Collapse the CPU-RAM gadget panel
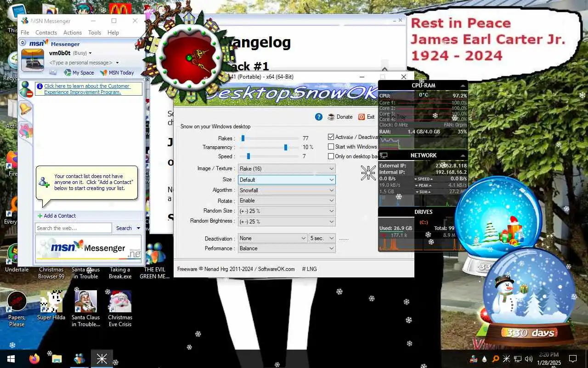The height and width of the screenshot is (368, 588). [x=463, y=86]
